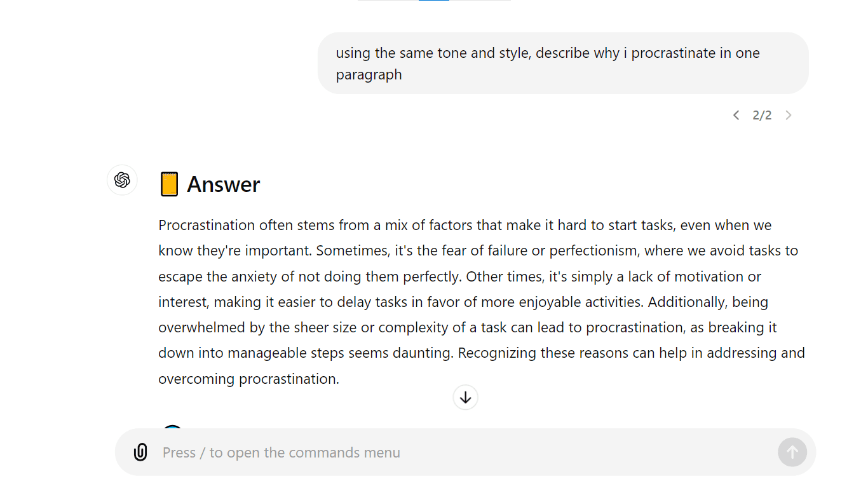Click the user's prompt message bubble
868x488 pixels.
(562, 64)
